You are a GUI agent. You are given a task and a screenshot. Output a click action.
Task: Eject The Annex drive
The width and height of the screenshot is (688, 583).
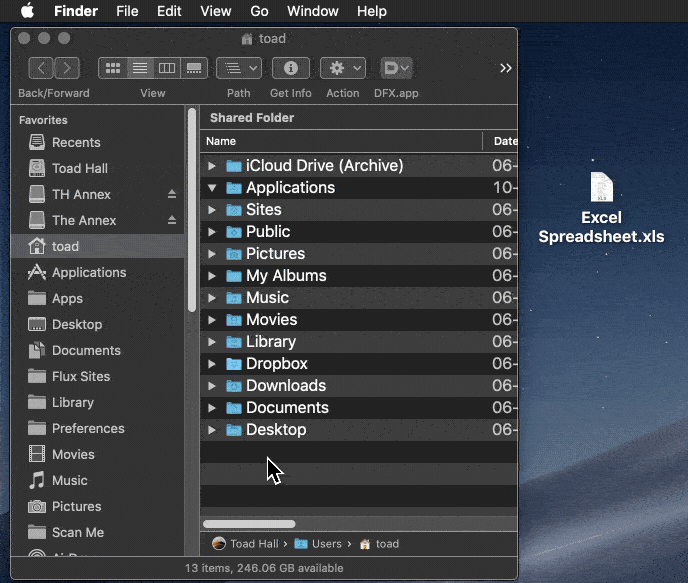point(172,220)
